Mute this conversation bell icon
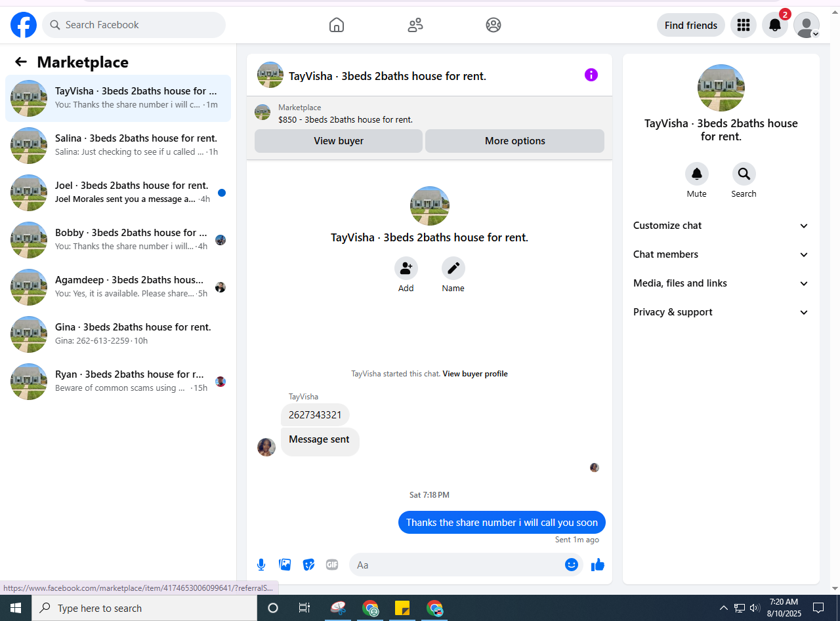Screen dimensions: 840x621 point(697,174)
